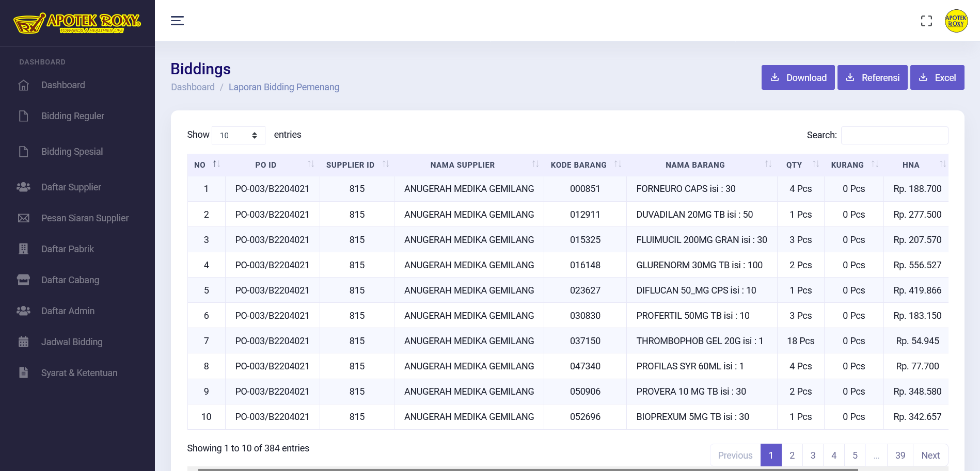This screenshot has height=471, width=980.
Task: Click the Bidding Spesial document icon
Action: coord(24,152)
